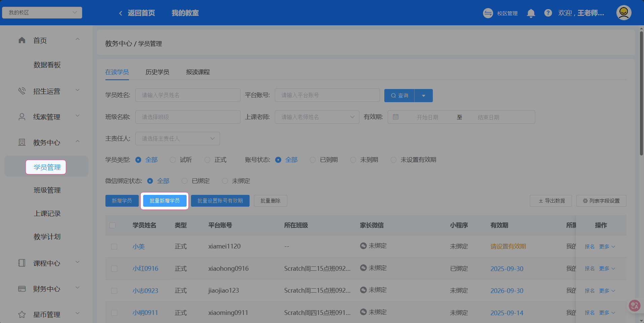Expand the query button dropdown arrow
Screen dimensions: 644x323
423,96
